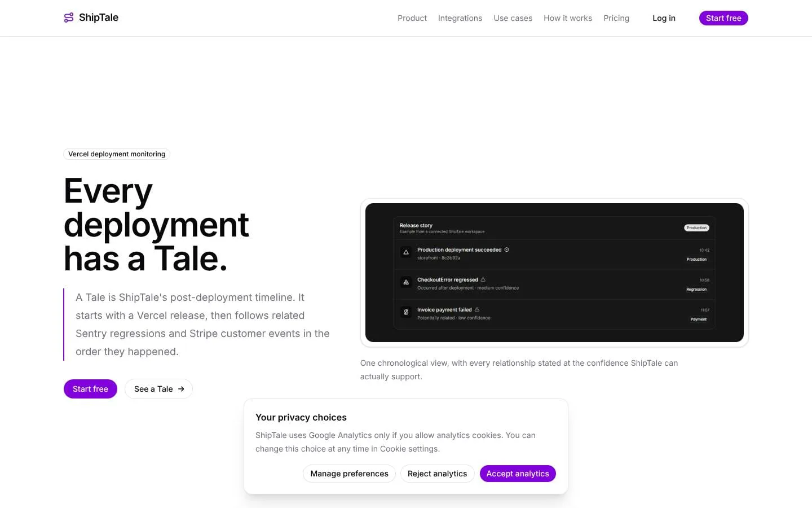The width and height of the screenshot is (812, 508).
Task: Open the Integrations nav item
Action: (460, 18)
